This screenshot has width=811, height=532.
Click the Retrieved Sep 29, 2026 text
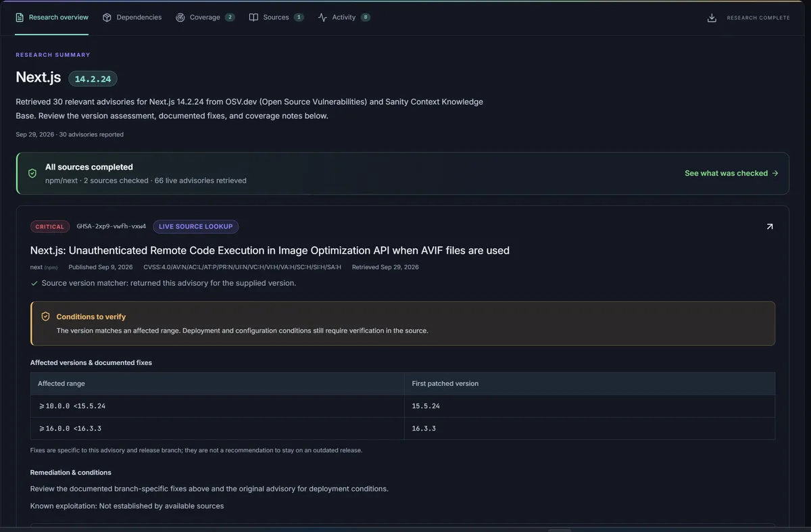(385, 267)
